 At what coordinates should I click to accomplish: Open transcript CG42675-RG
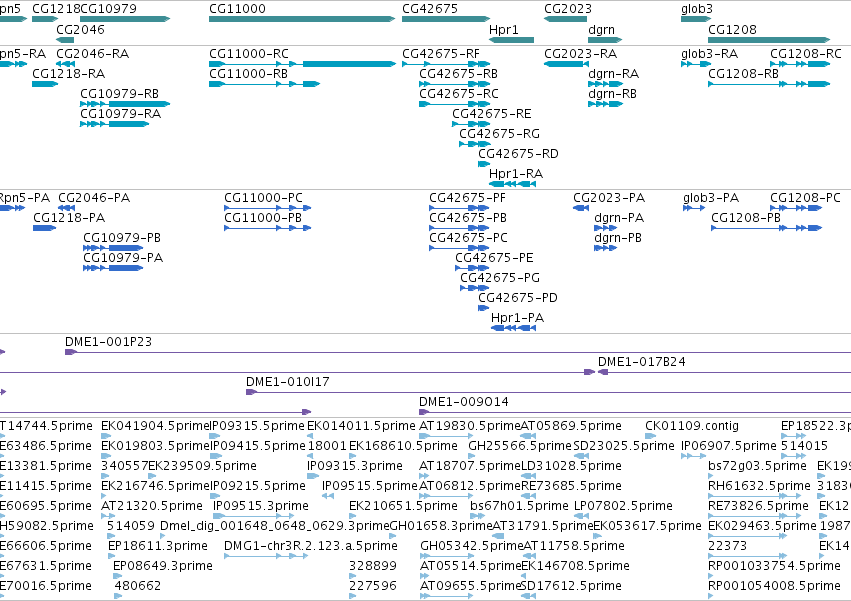[499, 134]
